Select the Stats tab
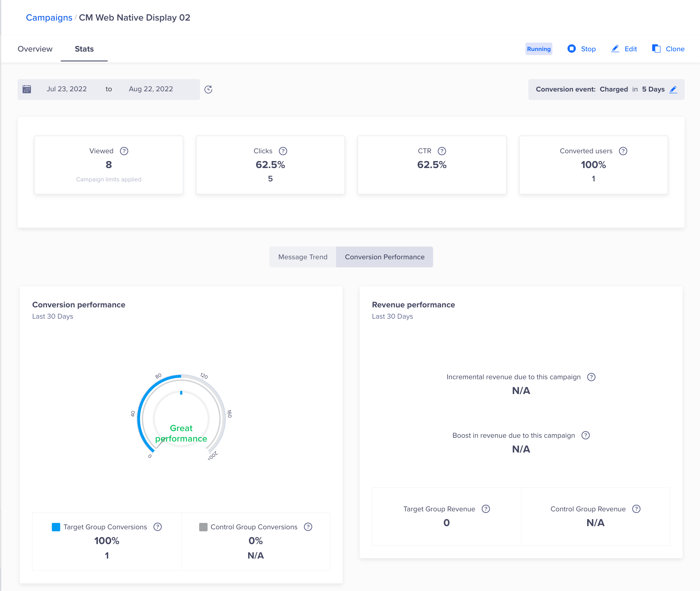 click(84, 49)
